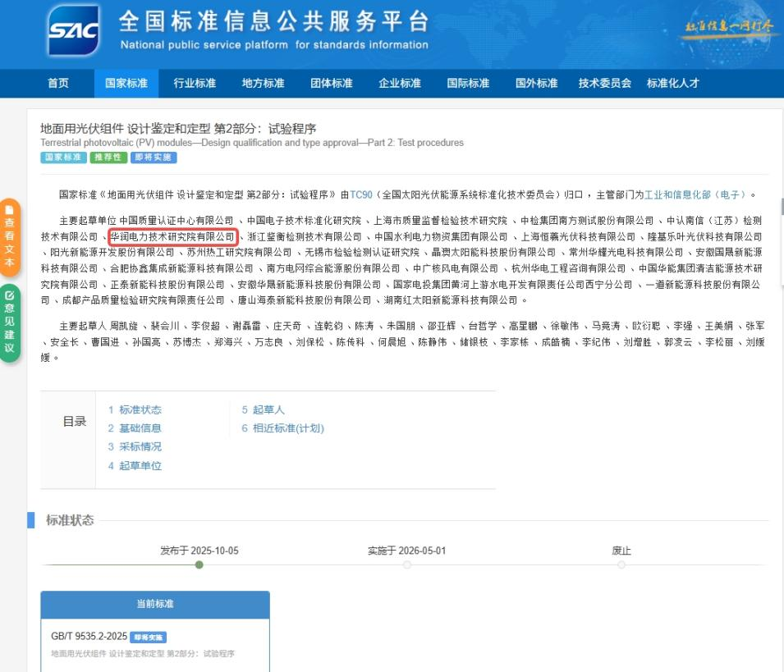Click the header slogan graphic at top right
The image size is (784, 672).
click(729, 26)
